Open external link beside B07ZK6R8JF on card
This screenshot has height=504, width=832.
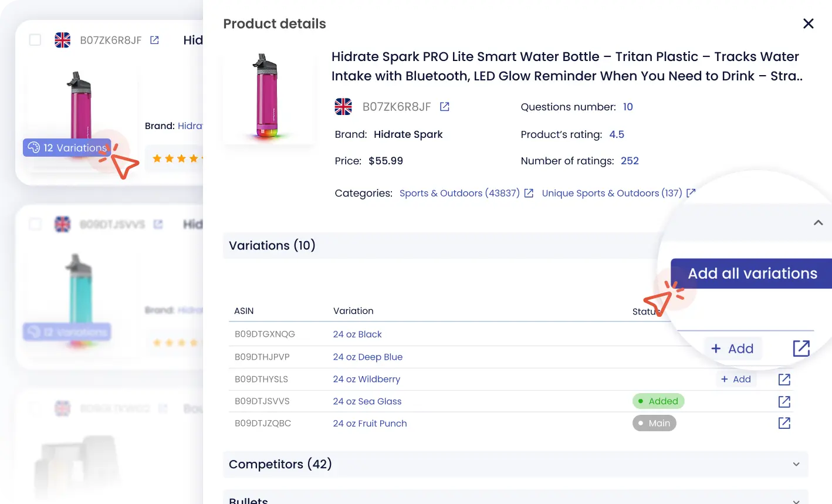coord(154,40)
